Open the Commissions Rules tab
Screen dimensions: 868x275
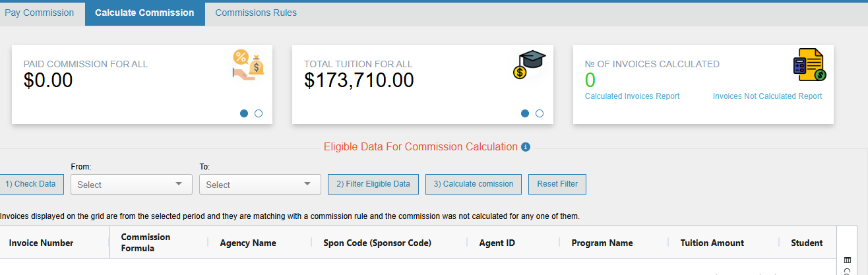[x=256, y=13]
